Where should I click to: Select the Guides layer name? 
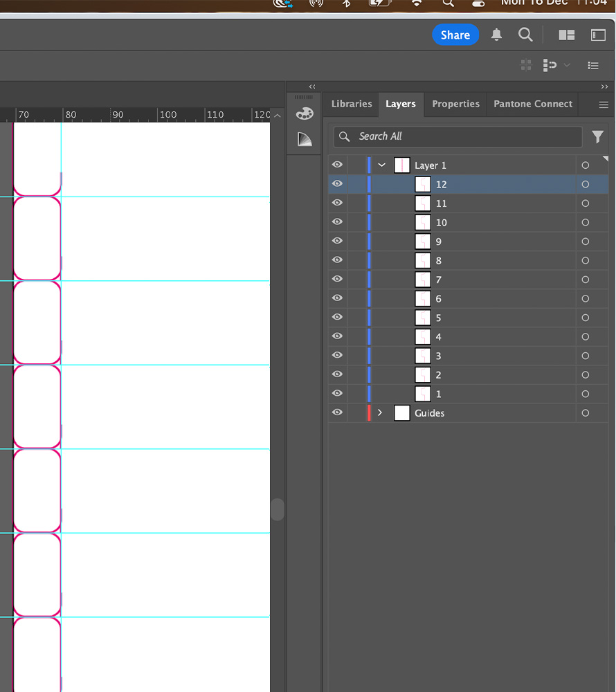click(x=429, y=413)
